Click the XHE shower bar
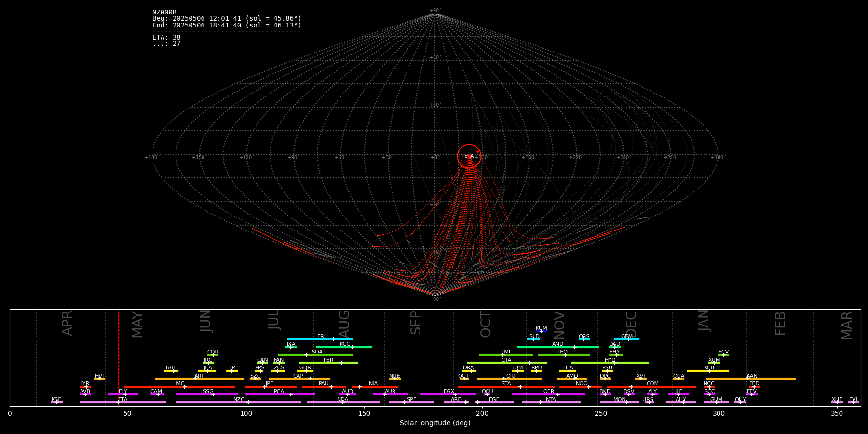This screenshot has width=868, height=434. [x=837, y=402]
